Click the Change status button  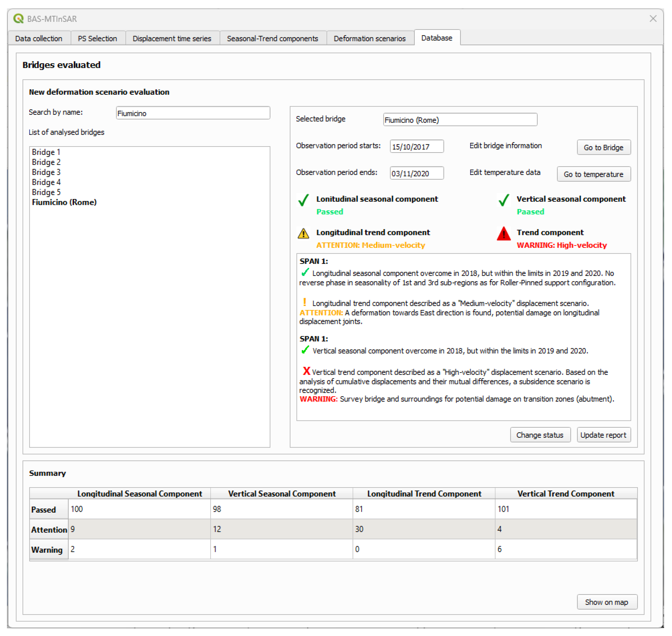pyautogui.click(x=540, y=435)
